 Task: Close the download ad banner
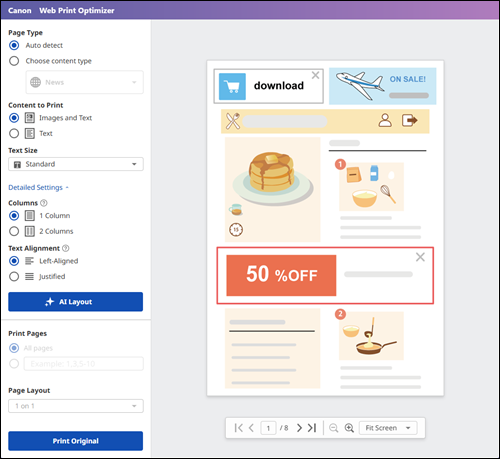[x=315, y=75]
